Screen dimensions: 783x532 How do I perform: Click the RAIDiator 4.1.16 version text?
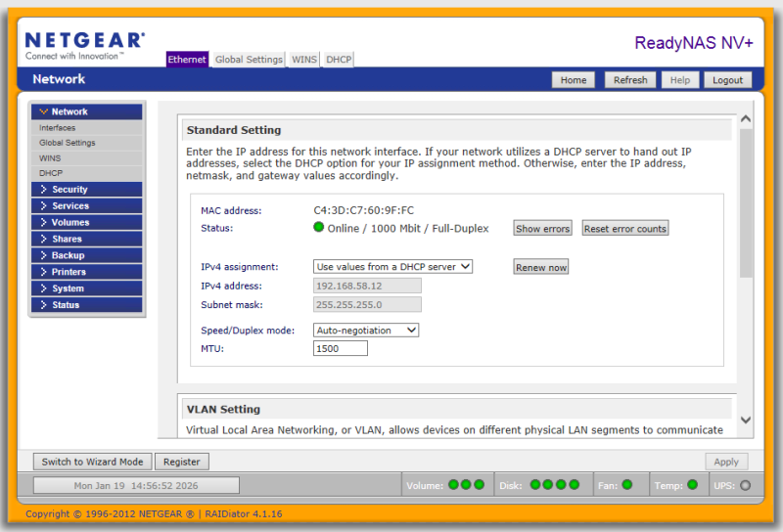243,513
